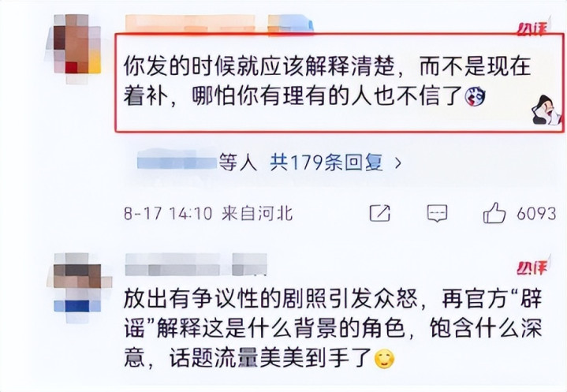Viewport: 567px width, 392px height.
Task: Like the comment with thumbs-up icon
Action: click(x=494, y=213)
